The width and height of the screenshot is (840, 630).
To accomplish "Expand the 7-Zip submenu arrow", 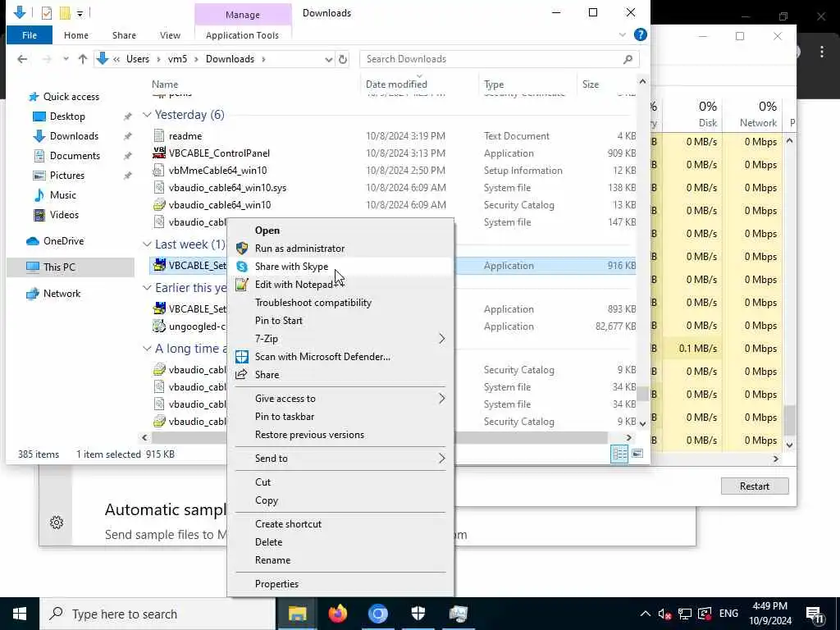I will pyautogui.click(x=441, y=339).
